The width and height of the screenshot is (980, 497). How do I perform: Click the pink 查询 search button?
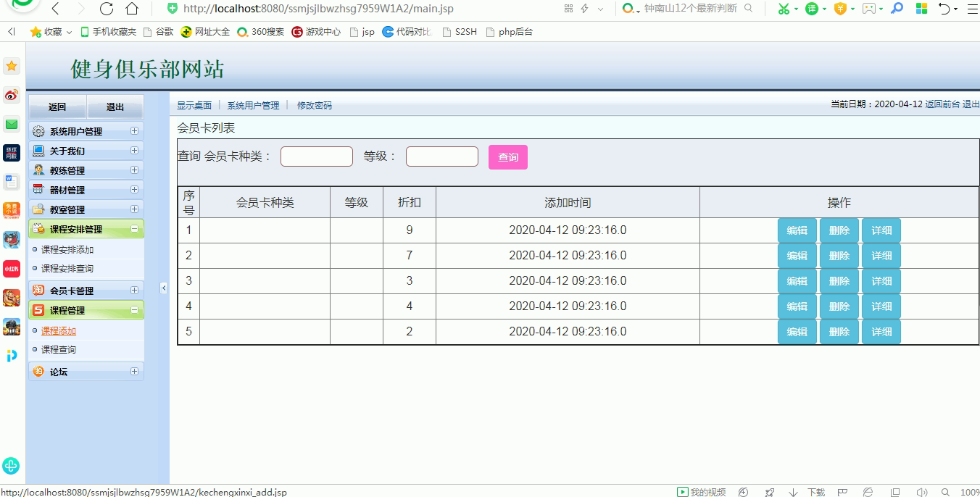click(x=508, y=157)
